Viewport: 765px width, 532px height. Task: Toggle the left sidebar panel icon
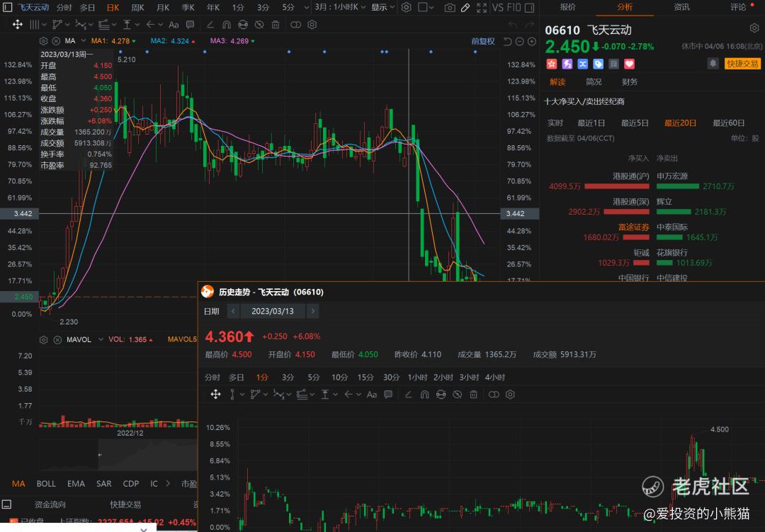[x=7, y=7]
